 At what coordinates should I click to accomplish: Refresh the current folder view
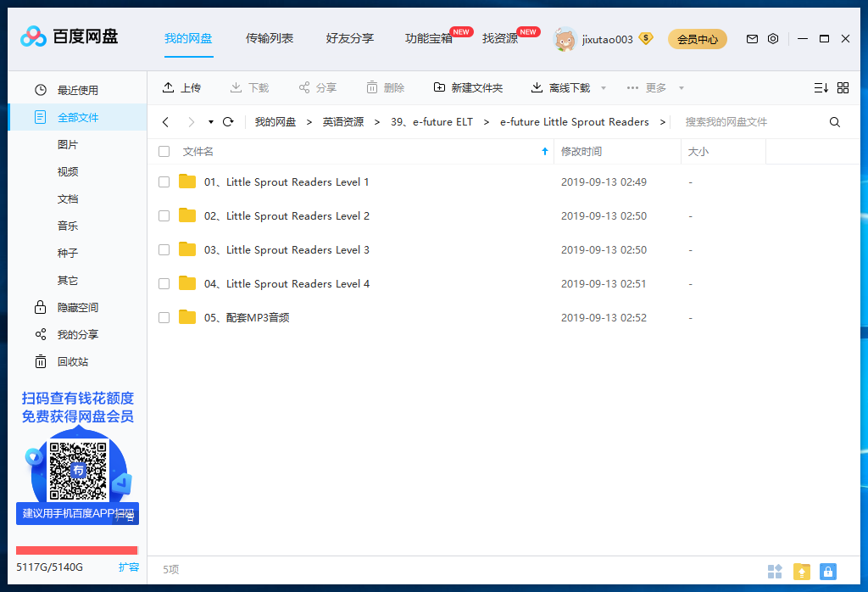pyautogui.click(x=227, y=121)
